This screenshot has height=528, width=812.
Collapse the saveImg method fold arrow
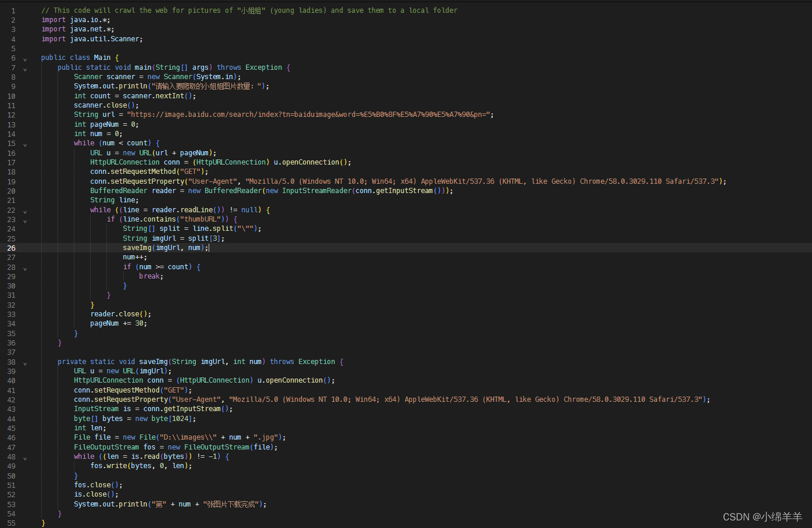(x=25, y=363)
